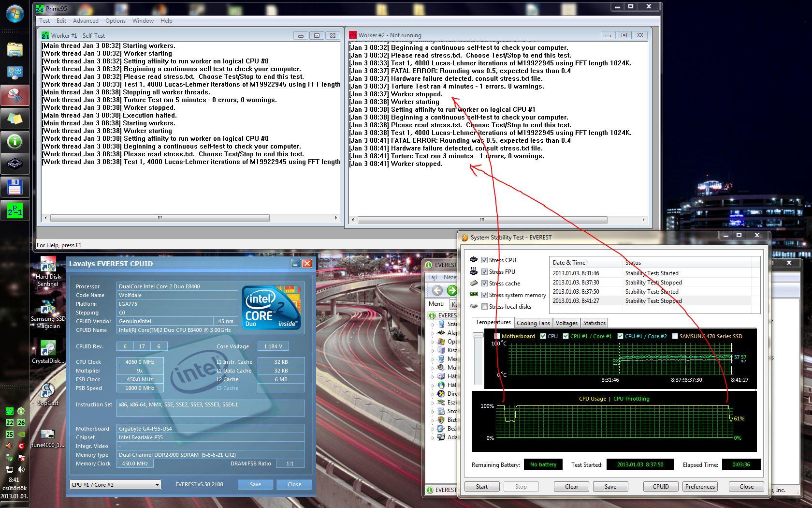Switch to the Prime95 taskbar button
The height and width of the screenshot is (508, 812).
point(14,211)
